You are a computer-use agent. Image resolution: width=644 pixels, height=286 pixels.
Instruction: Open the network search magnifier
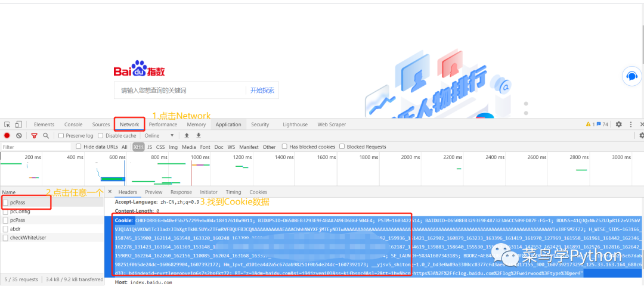[x=46, y=136]
